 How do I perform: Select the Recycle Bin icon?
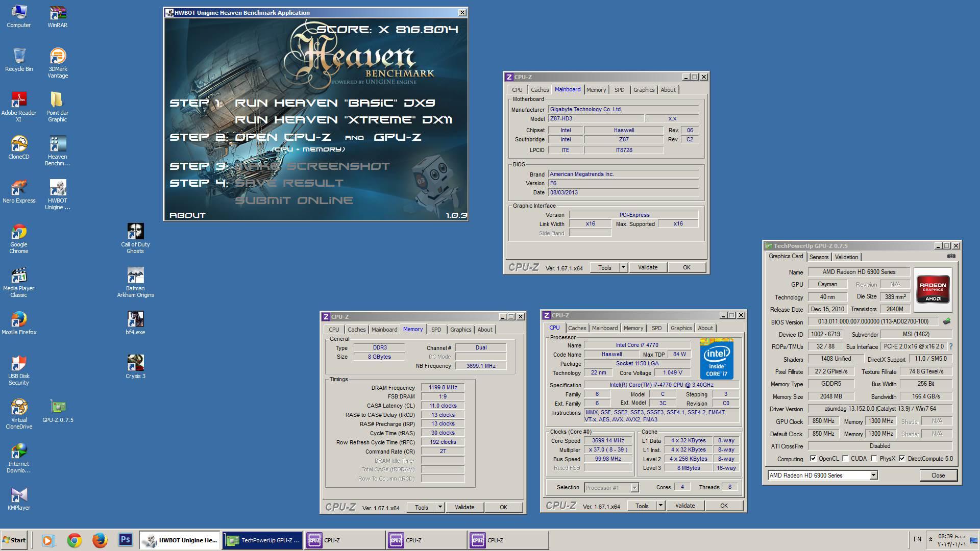[19, 60]
